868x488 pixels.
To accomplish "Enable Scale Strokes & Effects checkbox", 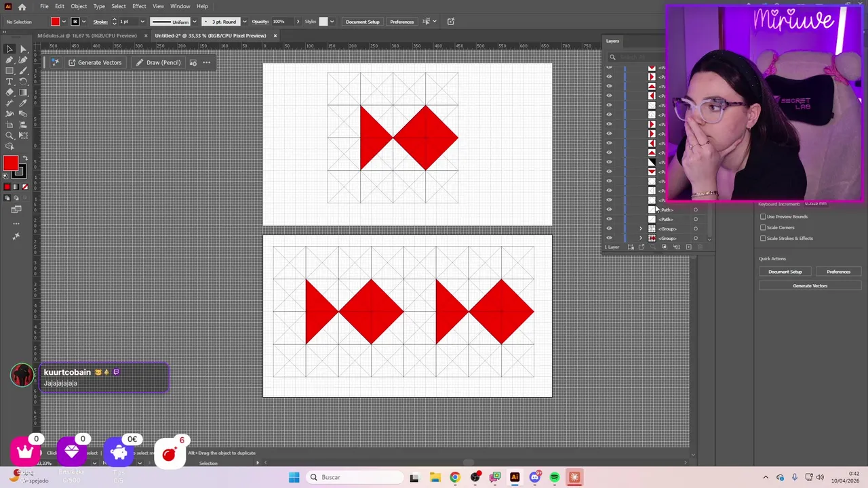I will point(763,239).
